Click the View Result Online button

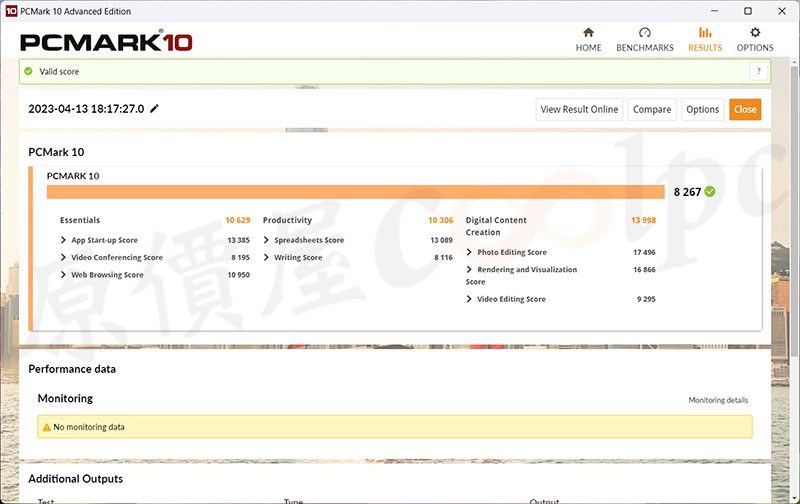tap(579, 109)
